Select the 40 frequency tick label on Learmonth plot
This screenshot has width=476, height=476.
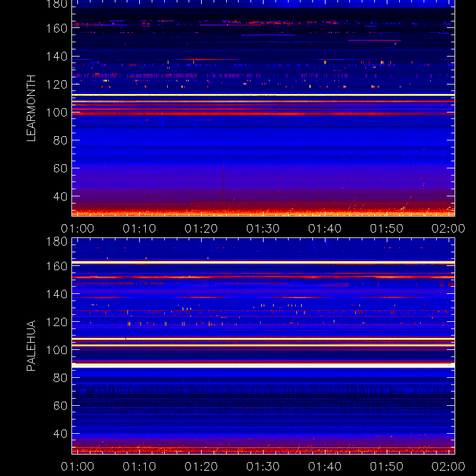[61, 196]
